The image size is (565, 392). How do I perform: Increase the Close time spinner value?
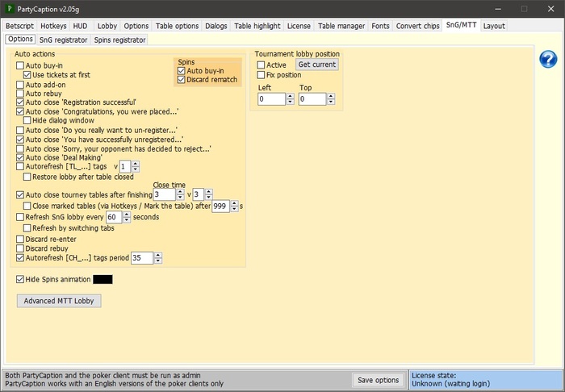pyautogui.click(x=181, y=192)
